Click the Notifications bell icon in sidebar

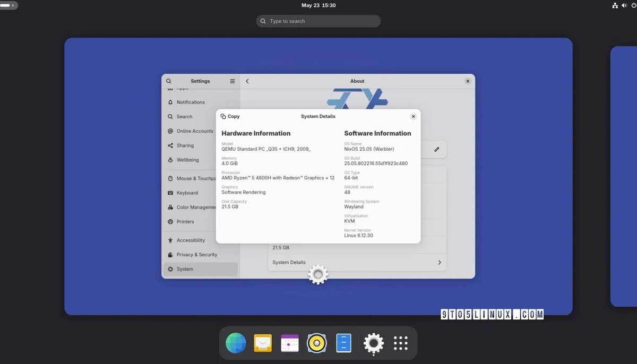pos(171,102)
